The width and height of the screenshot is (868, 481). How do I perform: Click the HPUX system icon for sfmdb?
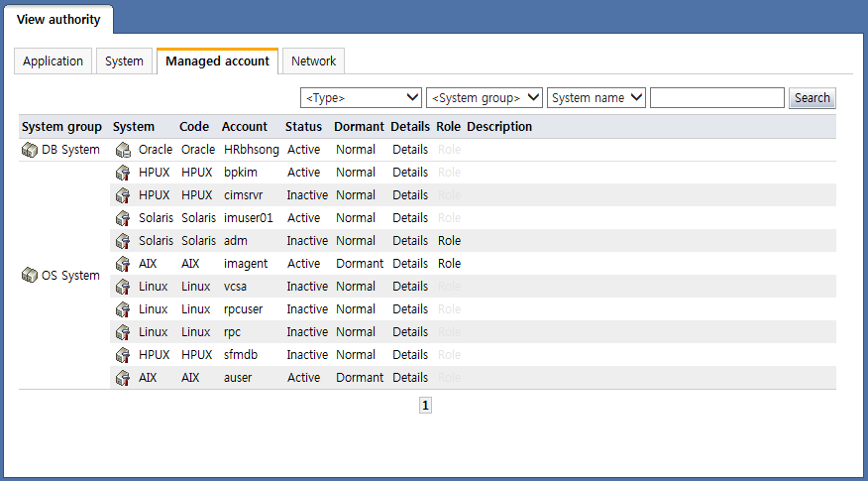[x=123, y=355]
